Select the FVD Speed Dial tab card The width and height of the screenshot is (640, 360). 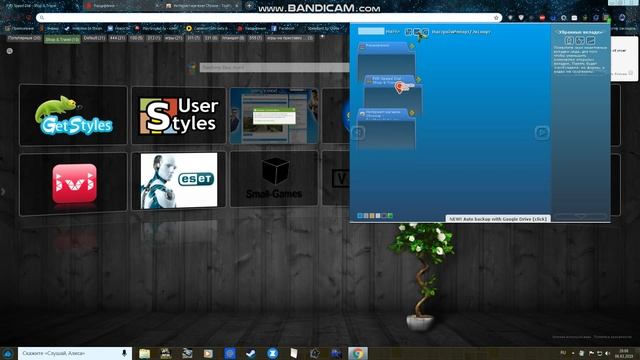point(393,94)
